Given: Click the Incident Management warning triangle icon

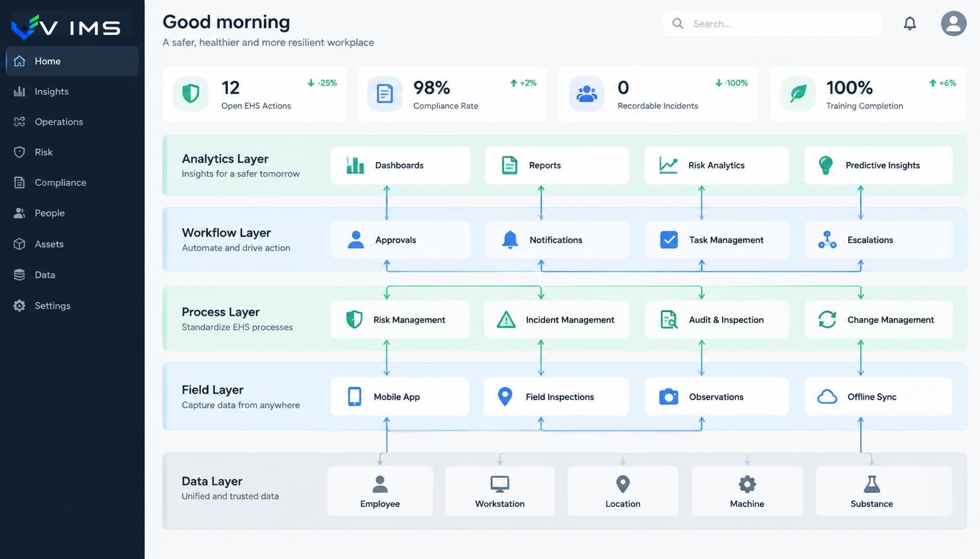Looking at the screenshot, I should click(x=506, y=319).
